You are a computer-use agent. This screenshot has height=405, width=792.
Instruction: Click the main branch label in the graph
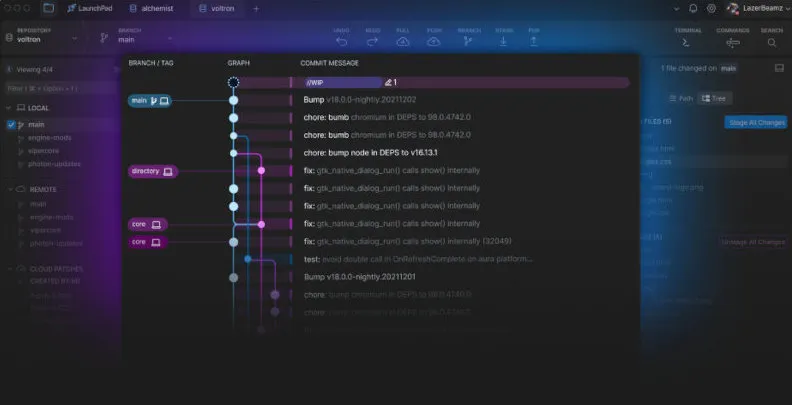click(x=150, y=101)
